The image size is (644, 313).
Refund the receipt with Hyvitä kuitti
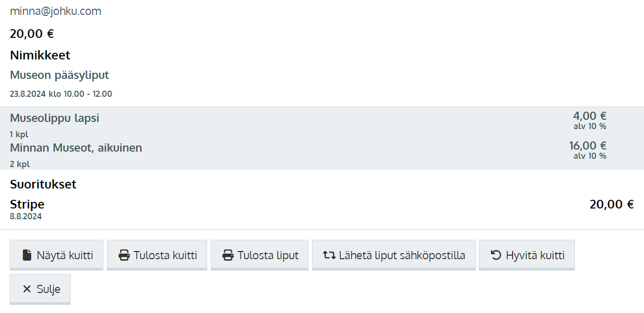pyautogui.click(x=527, y=255)
